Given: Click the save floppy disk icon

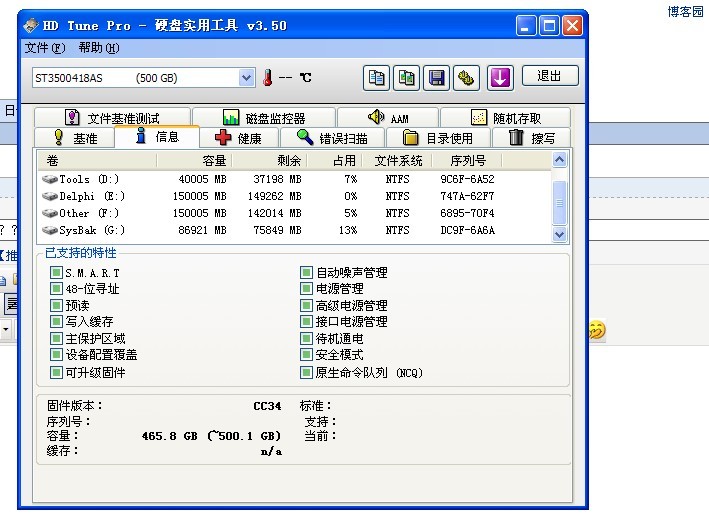Looking at the screenshot, I should (436, 78).
